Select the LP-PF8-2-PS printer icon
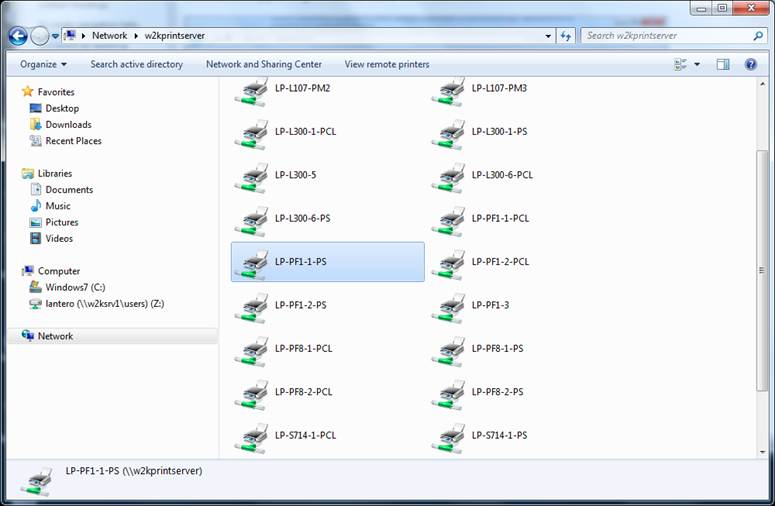 447,395
